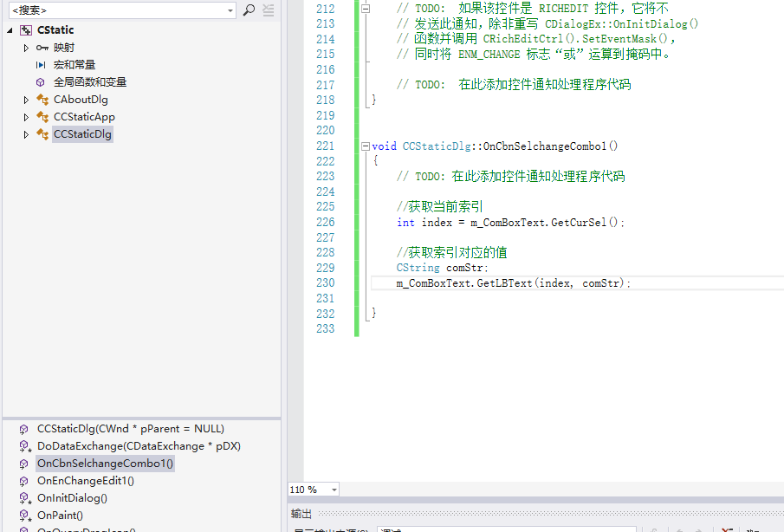Click the class icon of CCStaticDlg
Image resolution: width=784 pixels, height=532 pixels.
(42, 134)
